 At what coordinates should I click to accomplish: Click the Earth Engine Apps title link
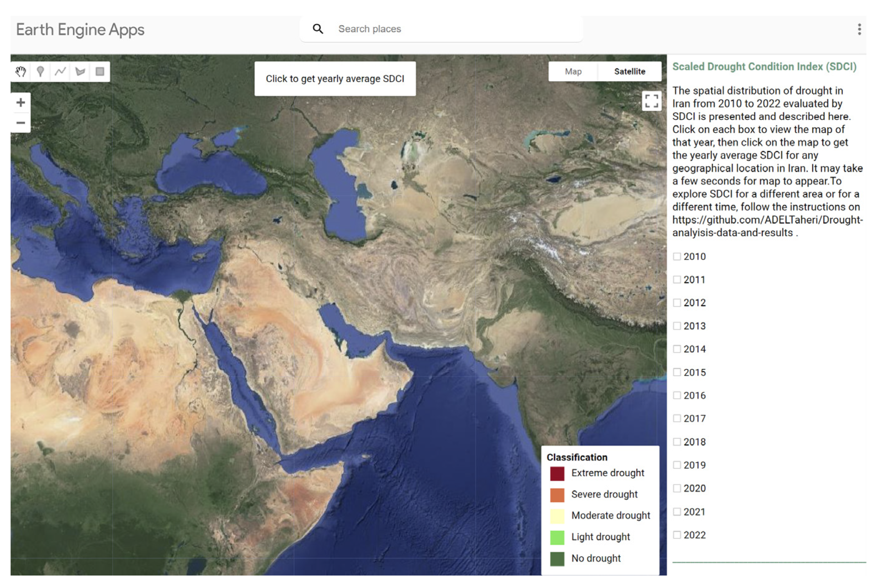pyautogui.click(x=80, y=30)
